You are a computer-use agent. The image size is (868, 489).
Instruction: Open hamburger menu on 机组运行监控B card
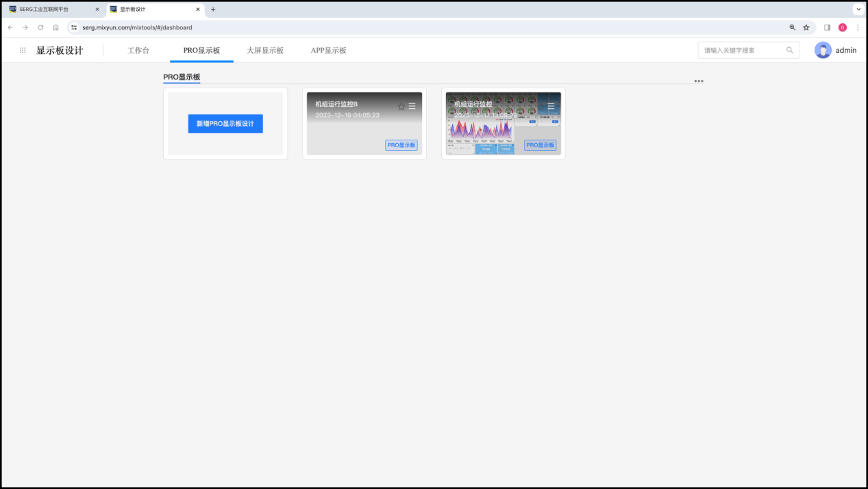coord(412,106)
